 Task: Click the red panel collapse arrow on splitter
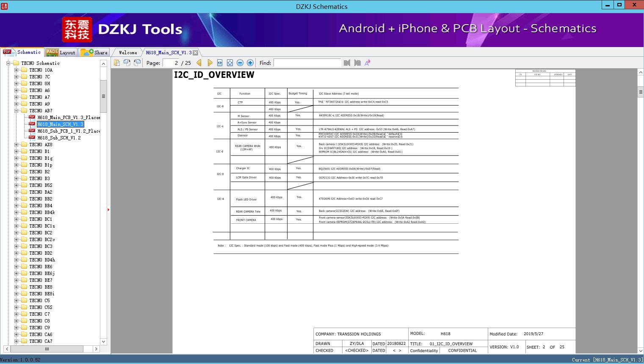108,210
